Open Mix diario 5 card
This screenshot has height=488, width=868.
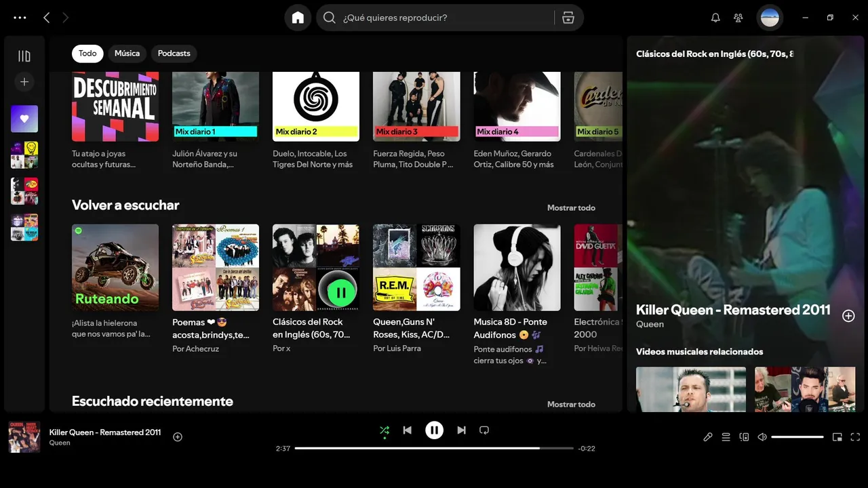coord(598,106)
